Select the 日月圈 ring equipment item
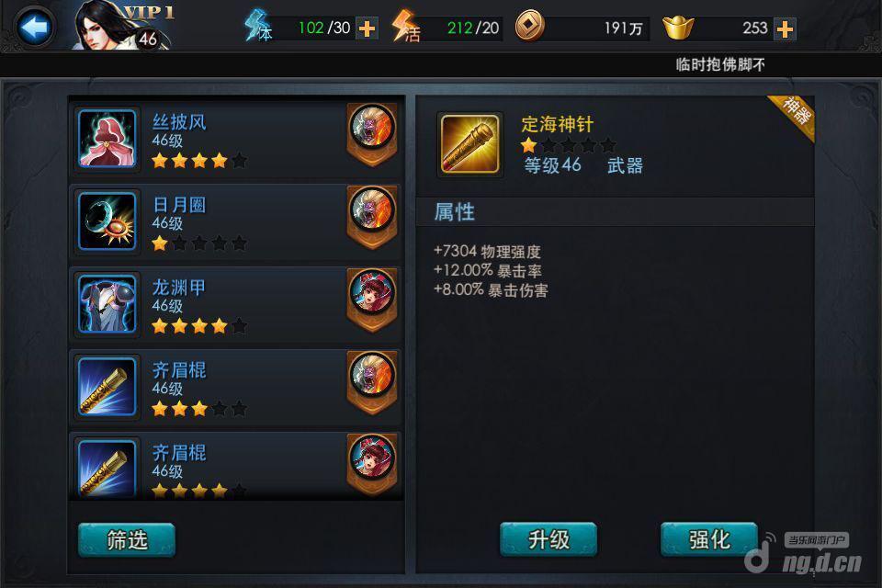 [236, 221]
